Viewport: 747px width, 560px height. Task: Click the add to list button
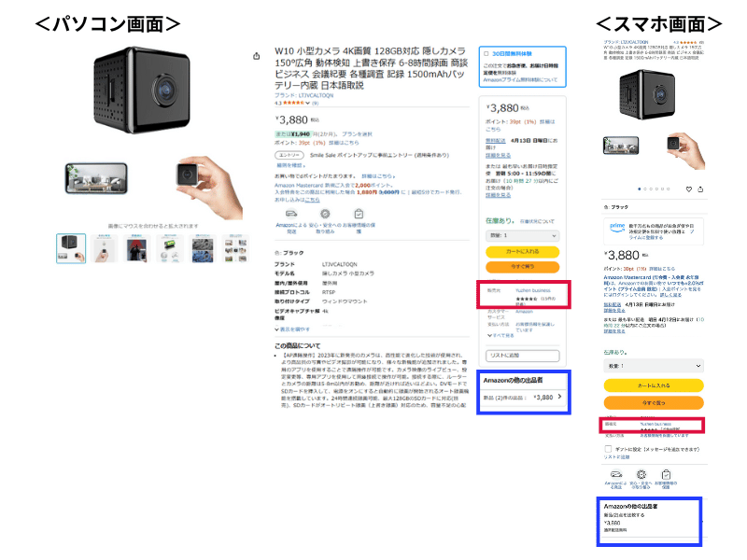point(522,356)
